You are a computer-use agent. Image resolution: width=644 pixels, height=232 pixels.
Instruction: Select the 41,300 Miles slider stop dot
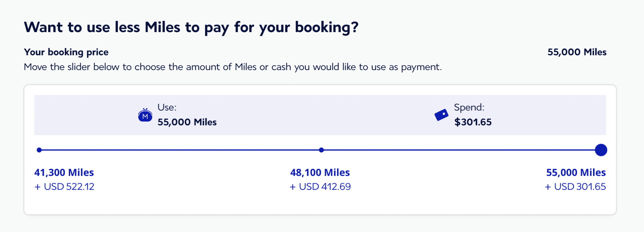coord(39,150)
